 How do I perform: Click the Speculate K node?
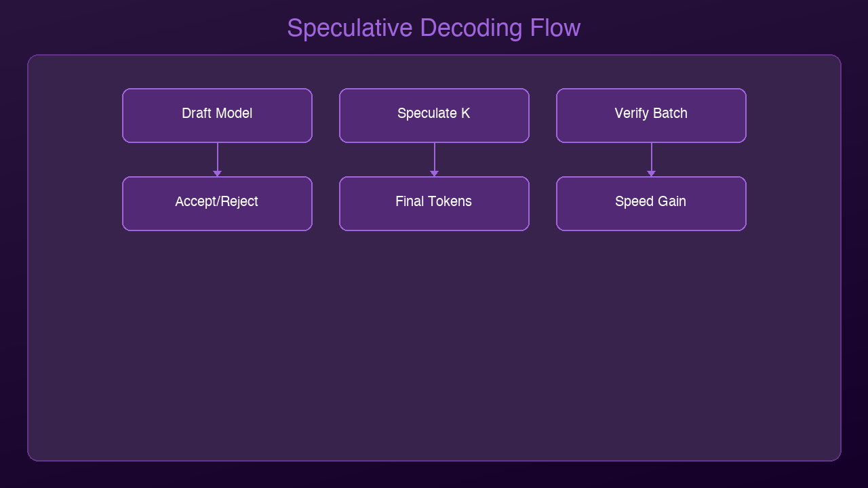point(434,115)
